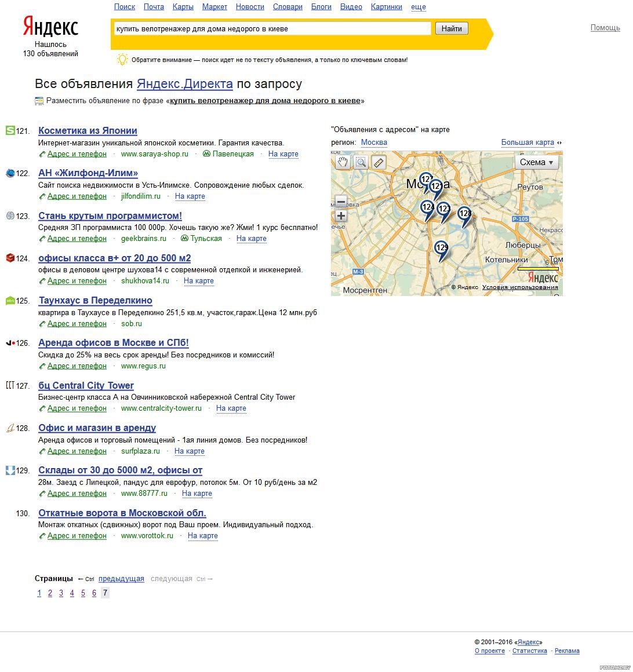
Task: Open О проекте footer link
Action: coord(490,651)
